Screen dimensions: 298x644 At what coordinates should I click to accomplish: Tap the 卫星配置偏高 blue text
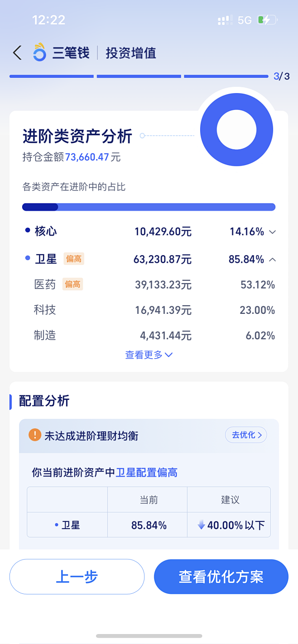pyautogui.click(x=147, y=473)
